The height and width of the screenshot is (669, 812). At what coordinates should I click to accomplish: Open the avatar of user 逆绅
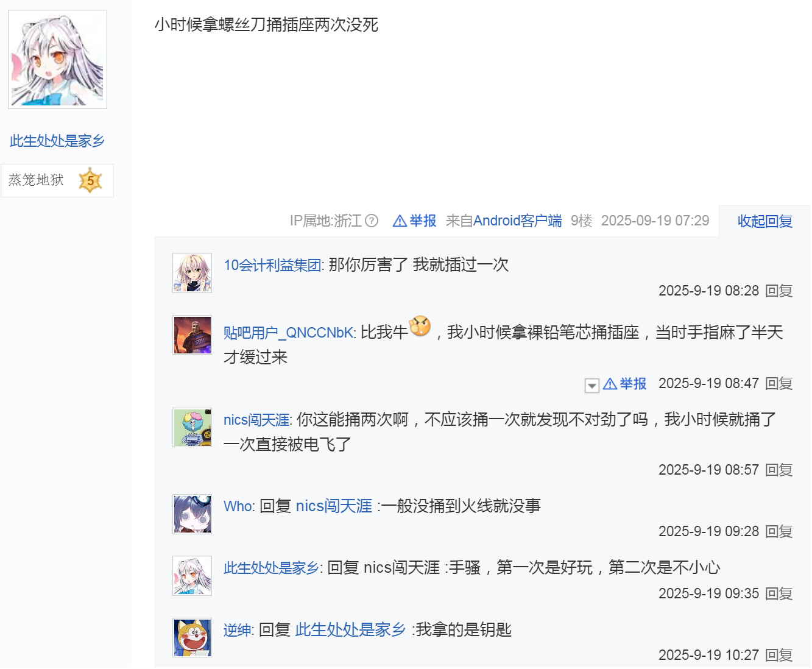click(192, 637)
